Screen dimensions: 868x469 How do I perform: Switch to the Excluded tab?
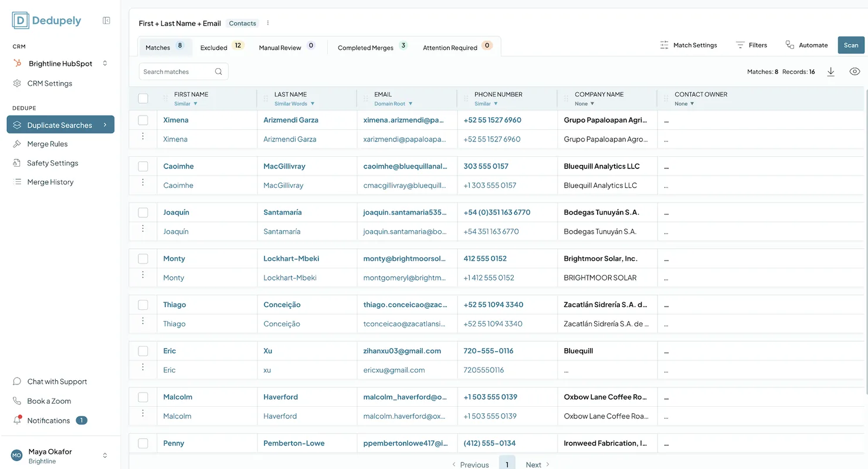(x=221, y=47)
